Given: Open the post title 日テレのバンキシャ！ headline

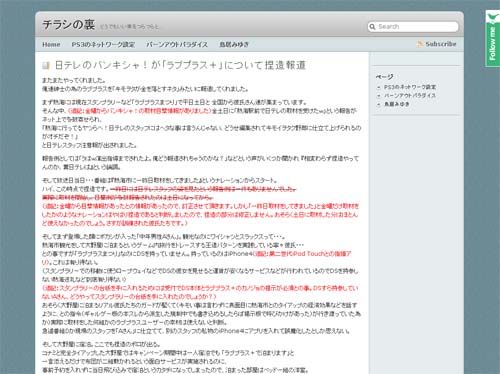Looking at the screenshot, I should coord(180,65).
